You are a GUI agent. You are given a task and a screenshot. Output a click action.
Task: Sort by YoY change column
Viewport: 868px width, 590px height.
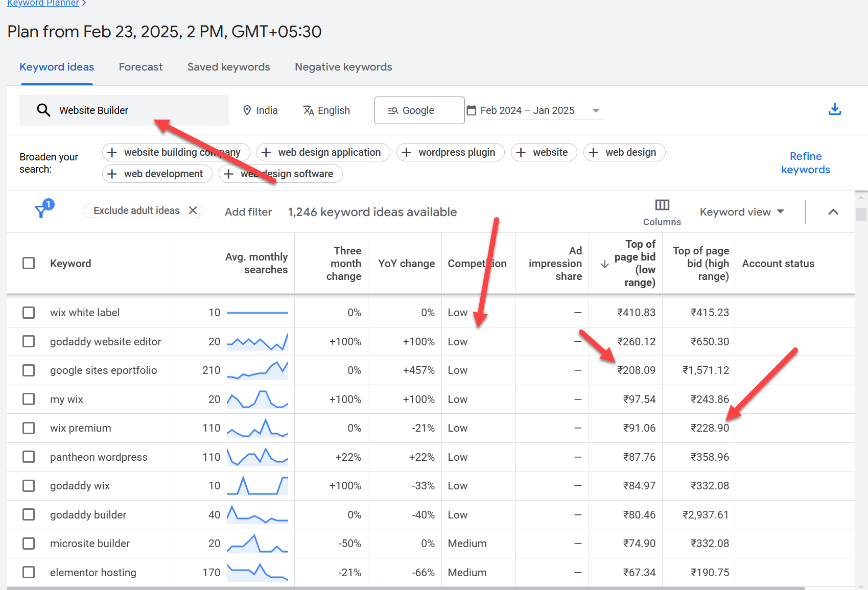point(406,264)
